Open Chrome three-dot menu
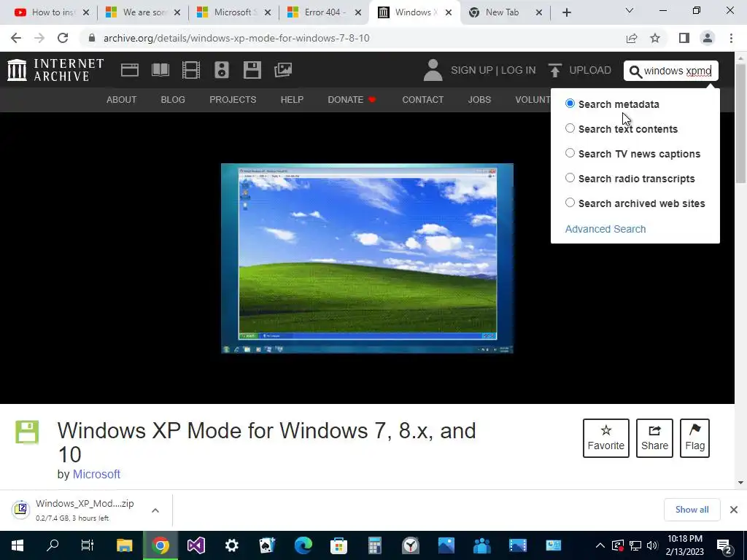 (x=731, y=38)
